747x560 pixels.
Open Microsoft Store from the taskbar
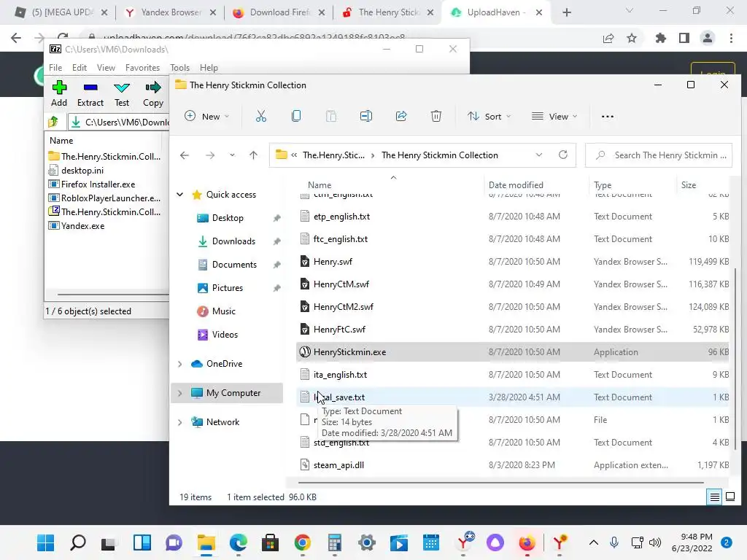270,542
